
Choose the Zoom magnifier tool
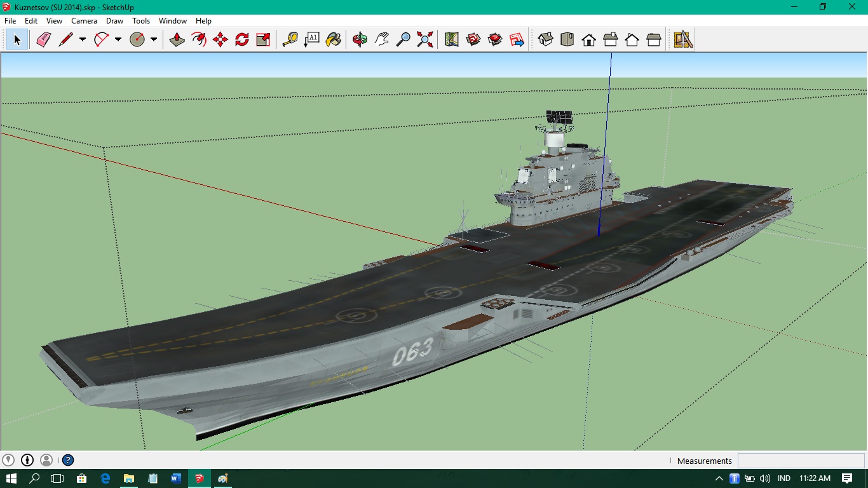coord(403,39)
